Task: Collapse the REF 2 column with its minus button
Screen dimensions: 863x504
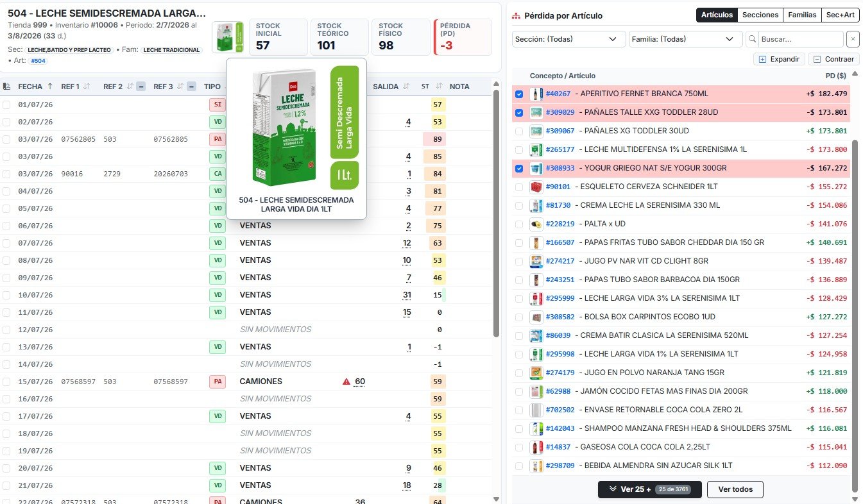Action: coord(141,87)
